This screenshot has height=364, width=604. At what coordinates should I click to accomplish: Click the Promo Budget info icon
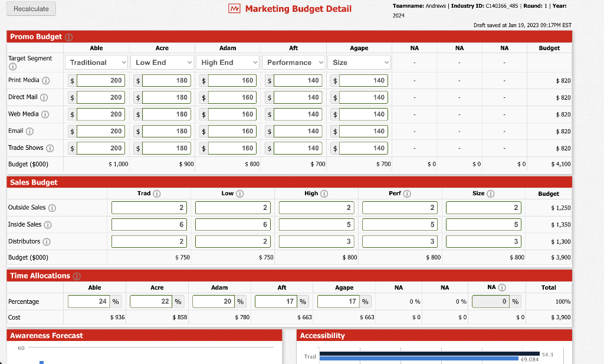click(x=68, y=37)
